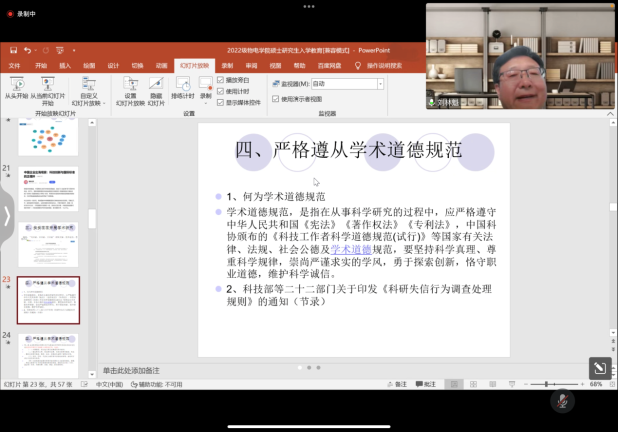The height and width of the screenshot is (432, 618).
Task: Click 备注 (Notes) button in status bar
Action: pyautogui.click(x=396, y=384)
